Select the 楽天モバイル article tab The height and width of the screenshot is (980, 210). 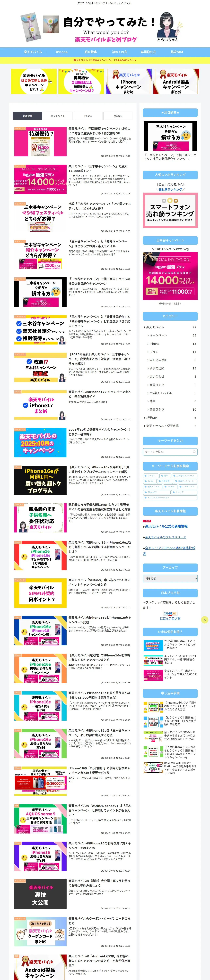coord(58,116)
